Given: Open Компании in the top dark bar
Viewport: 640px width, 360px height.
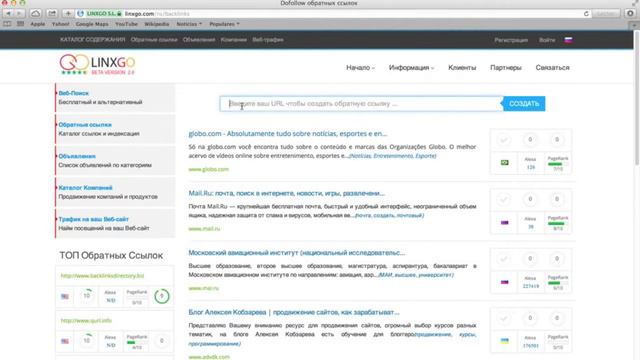Looking at the screenshot, I should tap(233, 40).
